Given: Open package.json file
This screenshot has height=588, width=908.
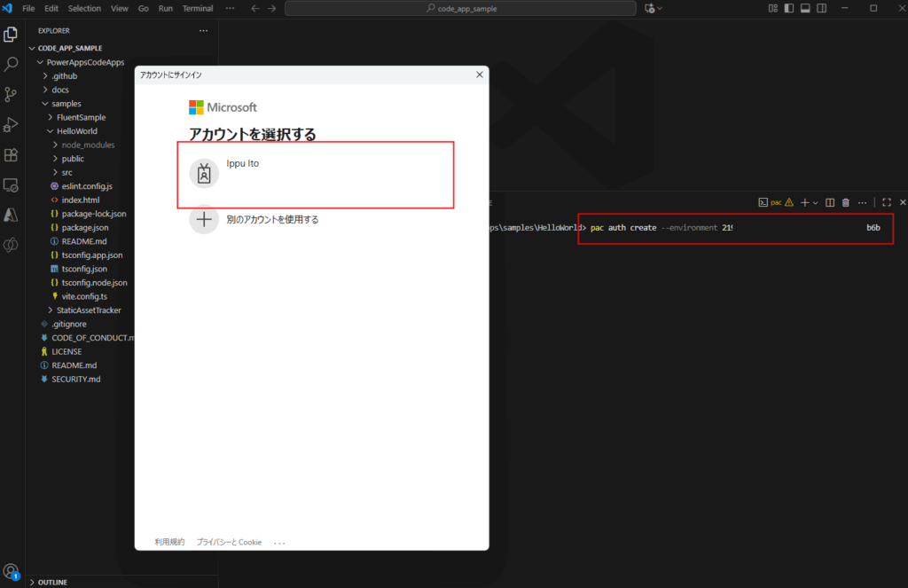Looking at the screenshot, I should click(x=84, y=228).
